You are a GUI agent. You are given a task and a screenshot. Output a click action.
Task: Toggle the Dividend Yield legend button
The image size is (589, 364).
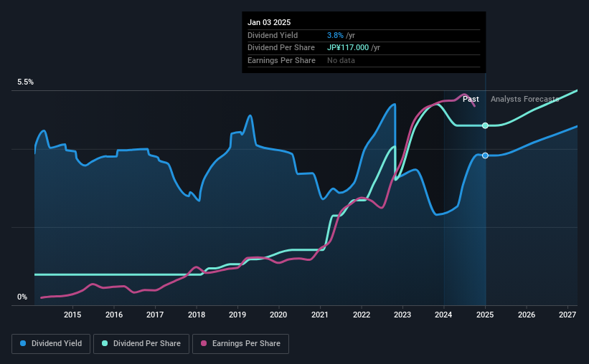pos(51,344)
